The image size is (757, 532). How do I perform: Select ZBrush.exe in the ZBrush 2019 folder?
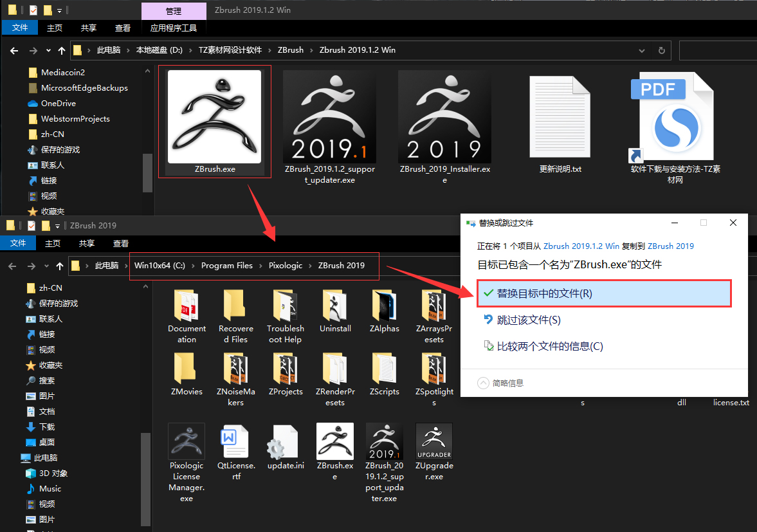click(335, 452)
